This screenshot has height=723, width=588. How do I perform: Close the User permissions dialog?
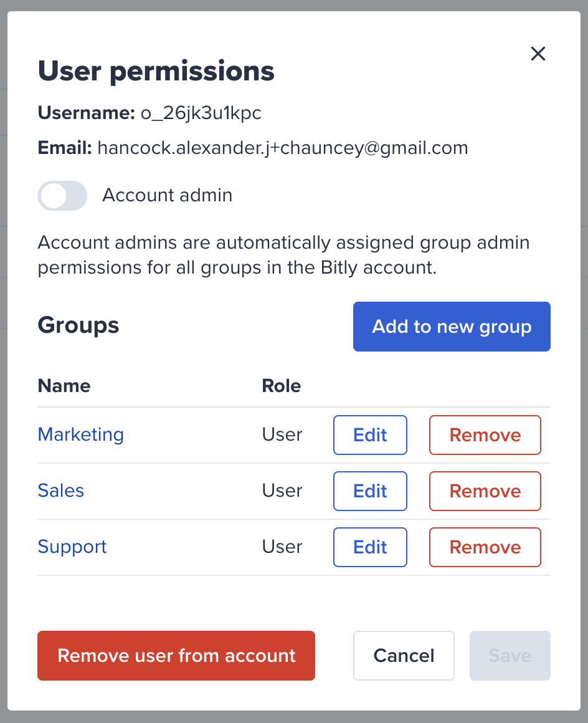click(538, 54)
